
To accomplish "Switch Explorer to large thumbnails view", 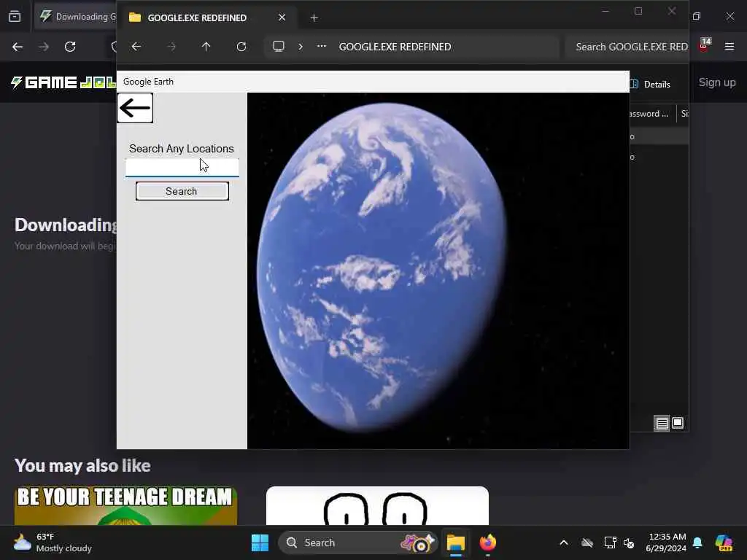I will pyautogui.click(x=678, y=423).
